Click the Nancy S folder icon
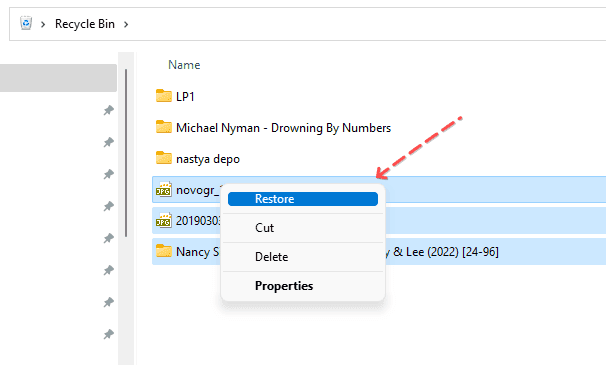Viewport: 606px width, 365px height. click(x=164, y=251)
